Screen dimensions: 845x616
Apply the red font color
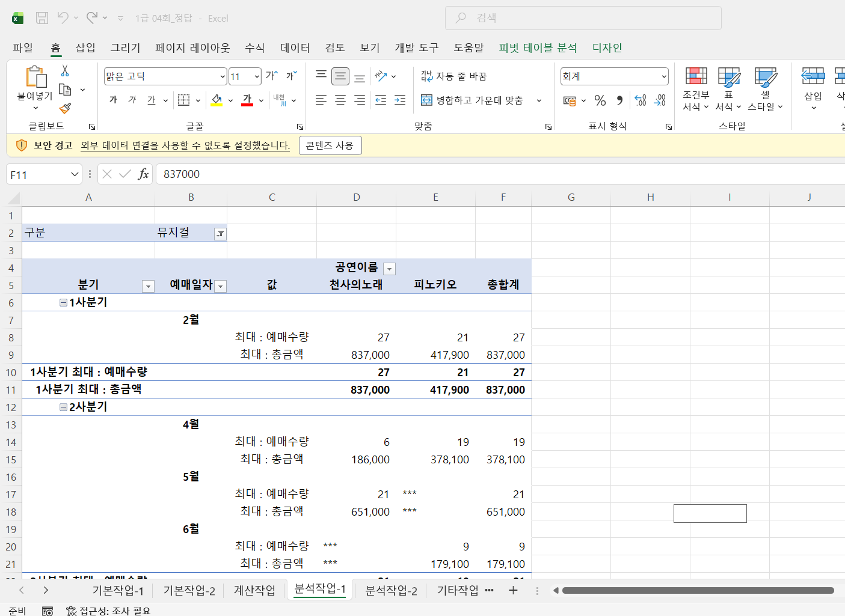(x=247, y=100)
